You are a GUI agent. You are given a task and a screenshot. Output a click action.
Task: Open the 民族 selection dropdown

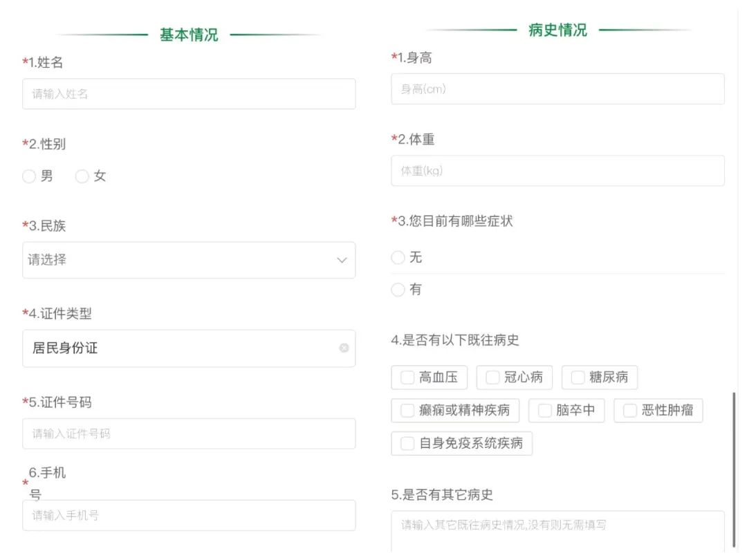tap(188, 260)
